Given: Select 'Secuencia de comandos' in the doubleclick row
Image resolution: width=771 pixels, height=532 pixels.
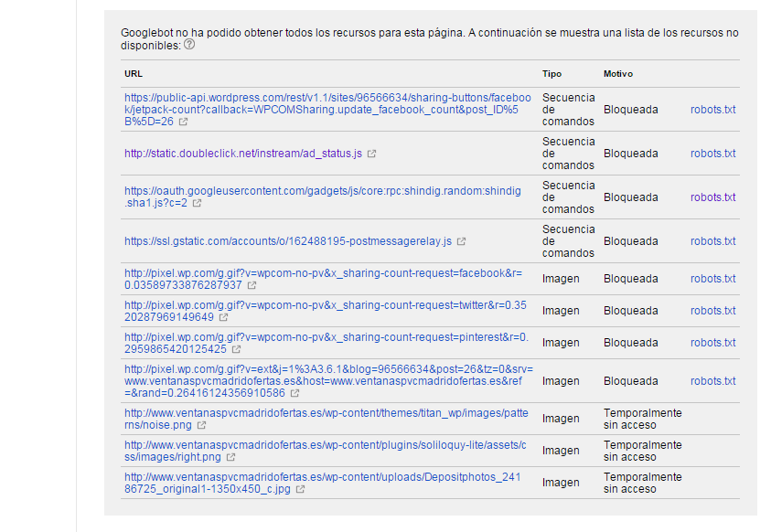Looking at the screenshot, I should click(x=568, y=154).
